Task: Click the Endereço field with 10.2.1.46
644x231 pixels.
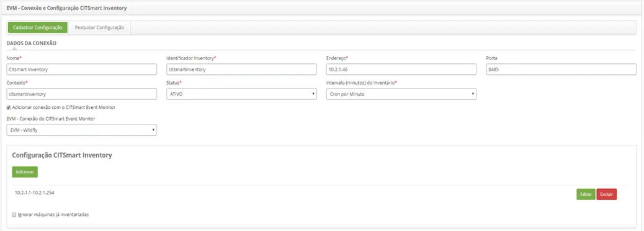Action: (401, 70)
